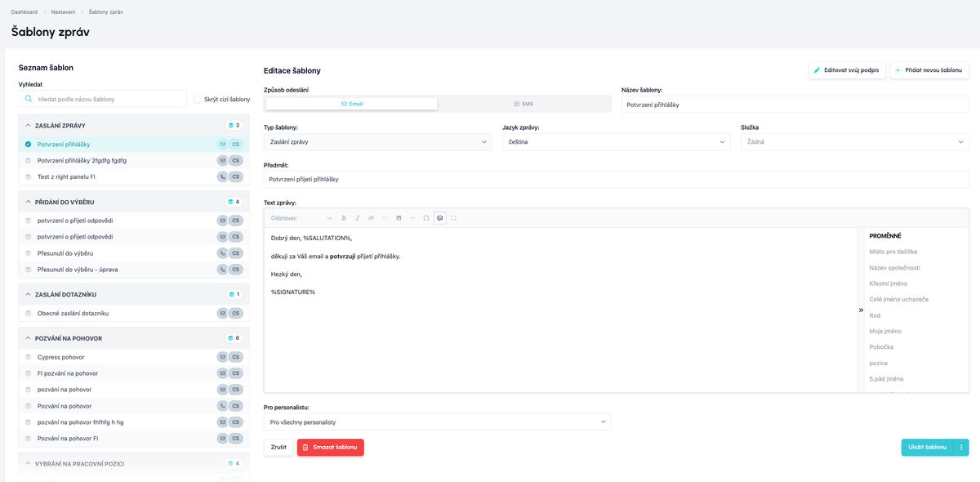Open special characters omega icon
Screen dimensions: 980x482
[x=426, y=218]
